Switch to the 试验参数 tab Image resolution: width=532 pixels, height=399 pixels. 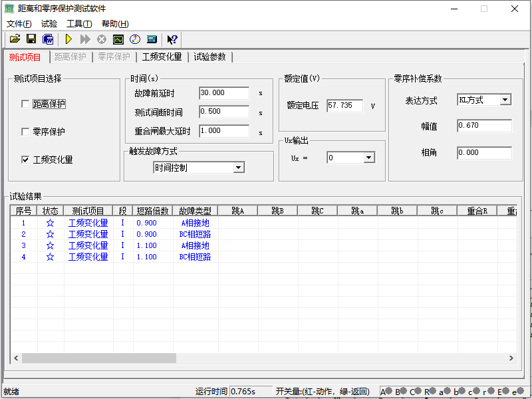[x=209, y=57]
